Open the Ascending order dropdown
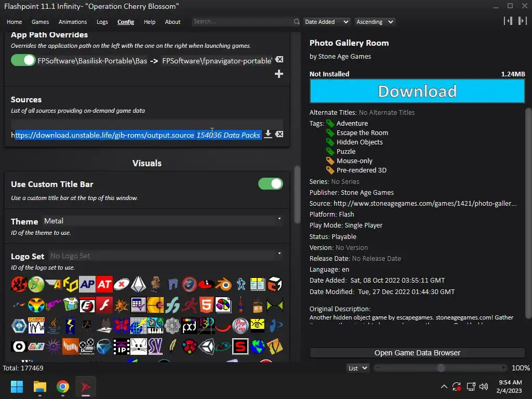The height and width of the screenshot is (399, 532). coord(375,22)
